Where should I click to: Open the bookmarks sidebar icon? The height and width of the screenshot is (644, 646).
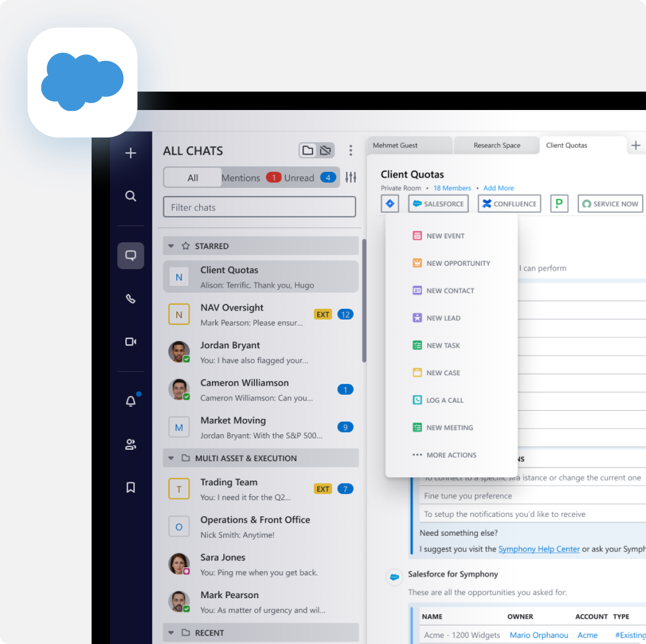(x=131, y=488)
